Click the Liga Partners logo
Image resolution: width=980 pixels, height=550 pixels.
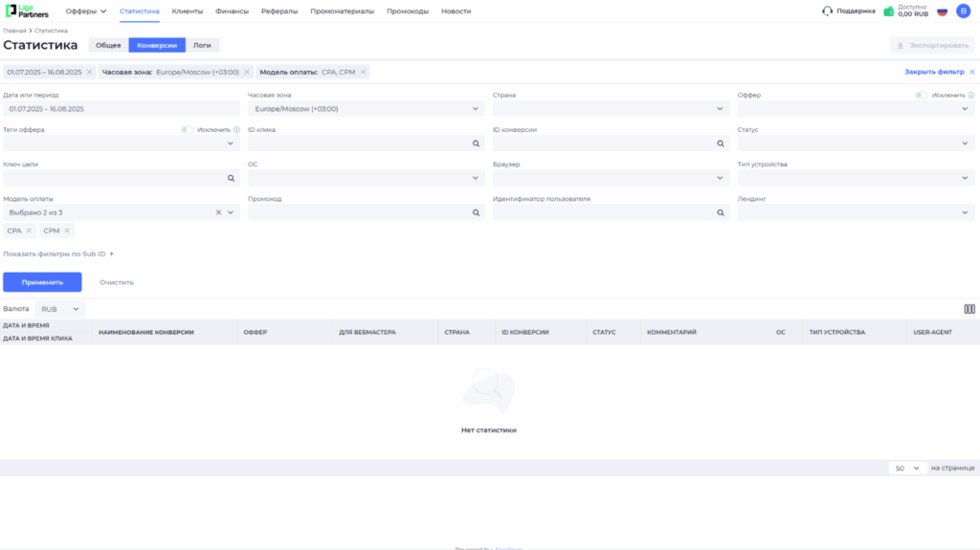point(27,11)
